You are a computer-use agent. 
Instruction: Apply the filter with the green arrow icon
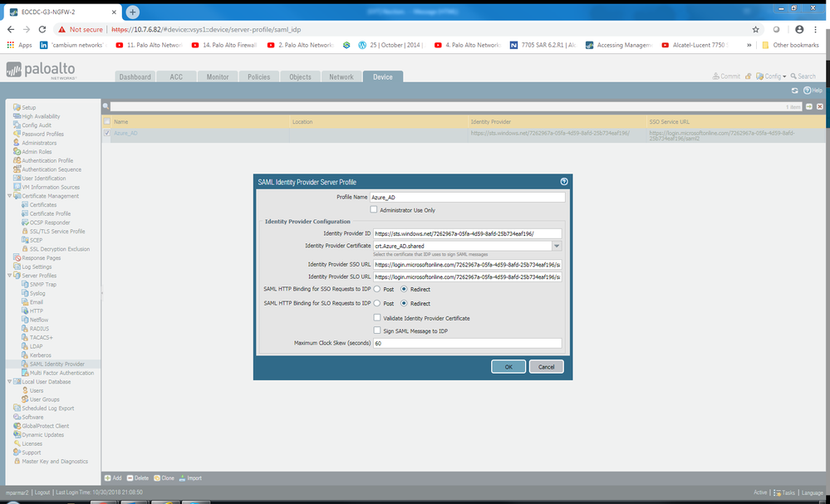coord(809,106)
